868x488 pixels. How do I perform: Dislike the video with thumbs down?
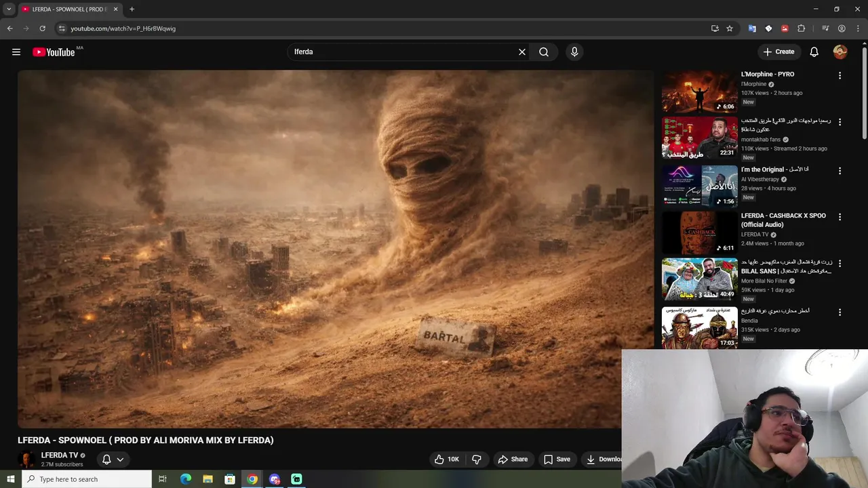477,459
